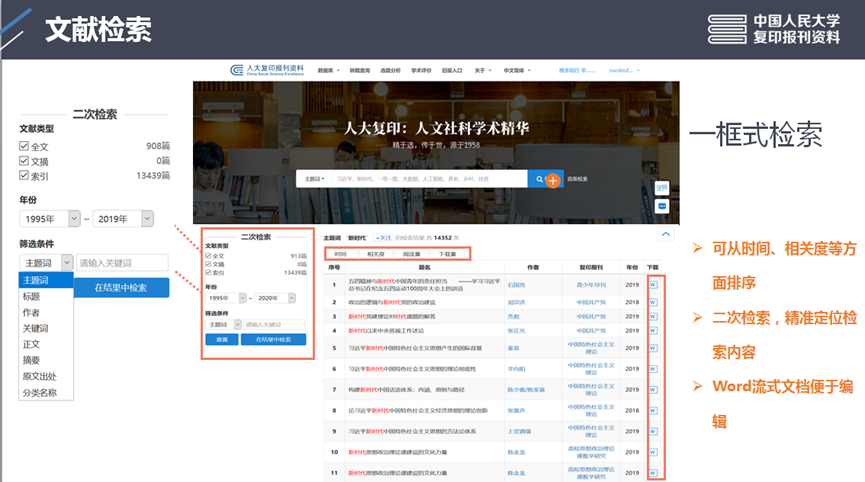Toggle 全文 checkbox in small boxed panel
Screen dimensions: 865x482
tap(208, 256)
